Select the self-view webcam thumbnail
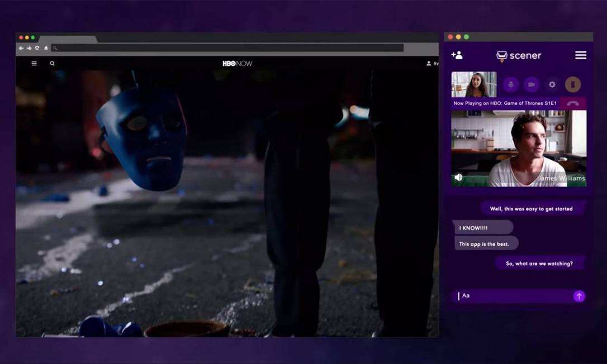607x364 pixels. click(474, 84)
